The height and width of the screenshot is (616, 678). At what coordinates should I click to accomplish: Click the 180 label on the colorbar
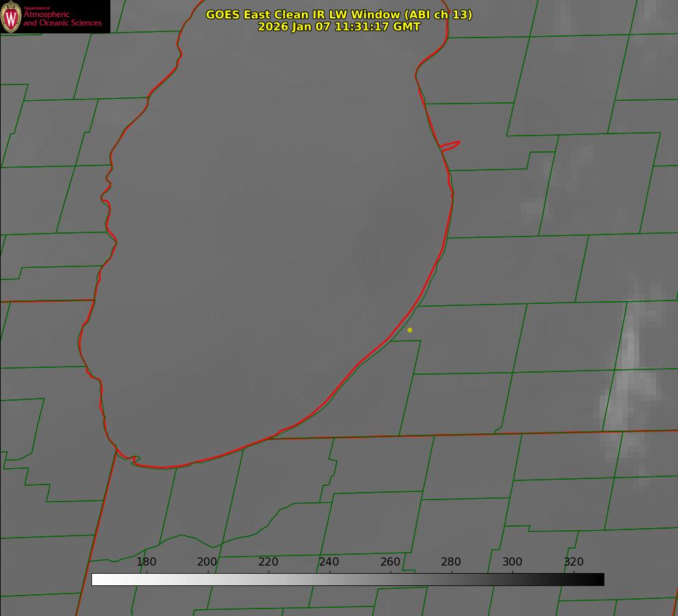(x=146, y=561)
